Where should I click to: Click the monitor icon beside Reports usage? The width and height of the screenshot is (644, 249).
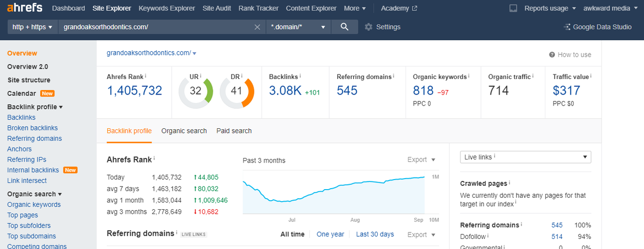(513, 8)
